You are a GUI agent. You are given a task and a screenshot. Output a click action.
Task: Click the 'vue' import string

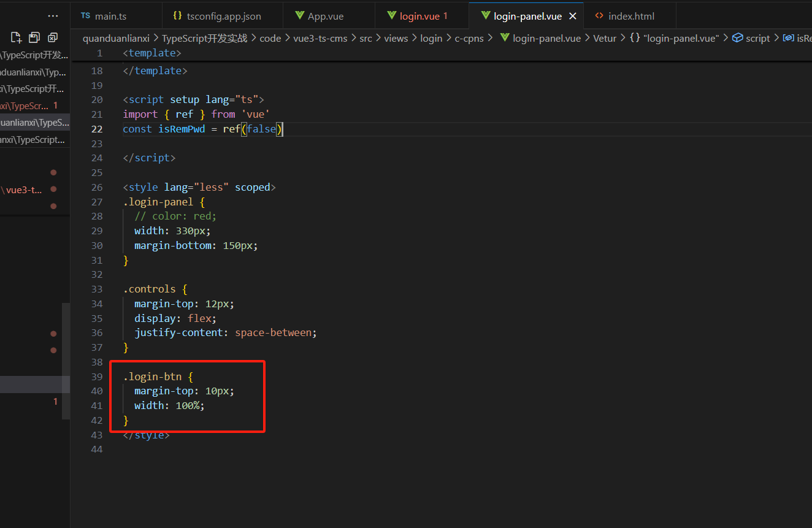click(256, 114)
